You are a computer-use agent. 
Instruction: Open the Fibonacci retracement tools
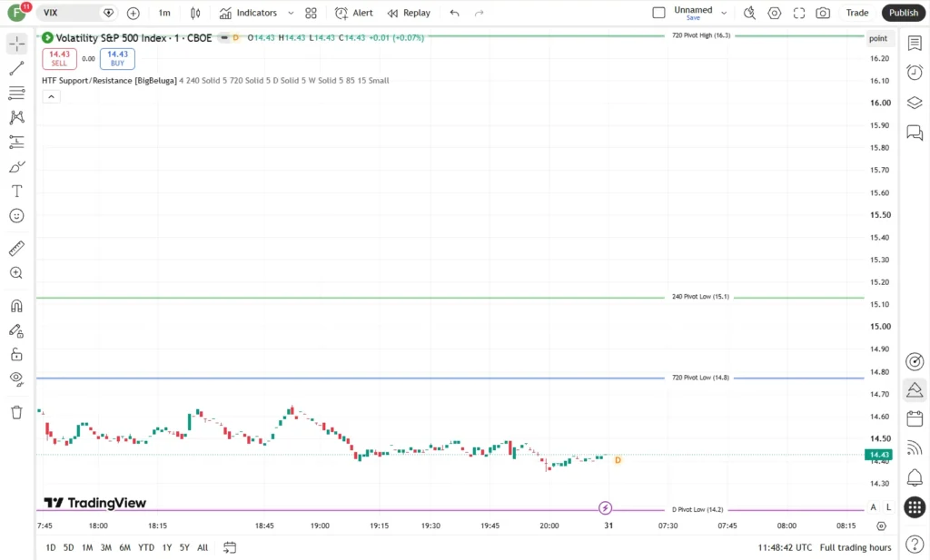tap(16, 93)
